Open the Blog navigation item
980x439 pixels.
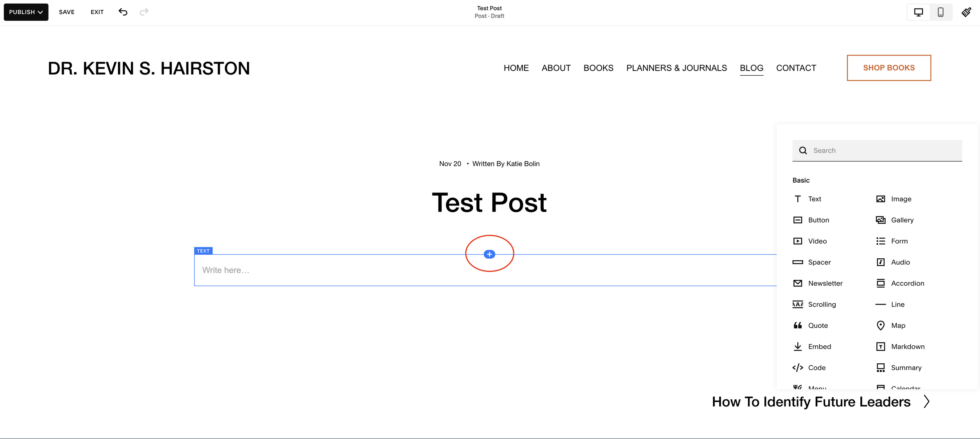coord(751,68)
